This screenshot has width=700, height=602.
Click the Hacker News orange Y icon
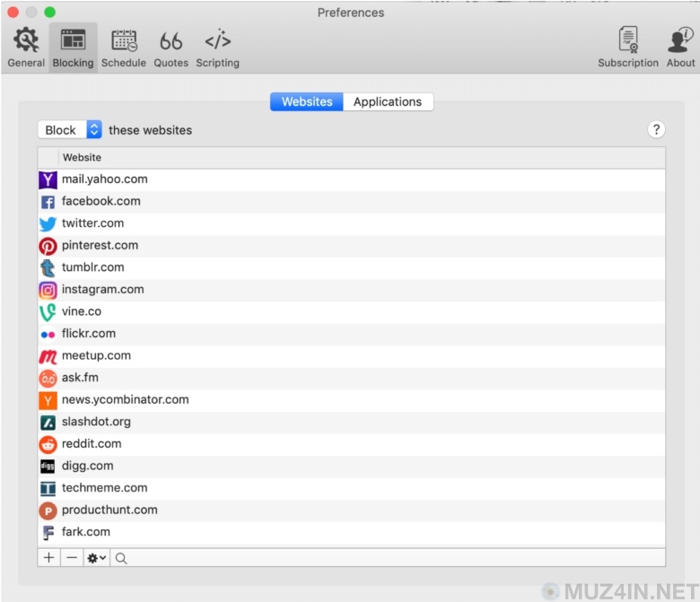(x=48, y=400)
